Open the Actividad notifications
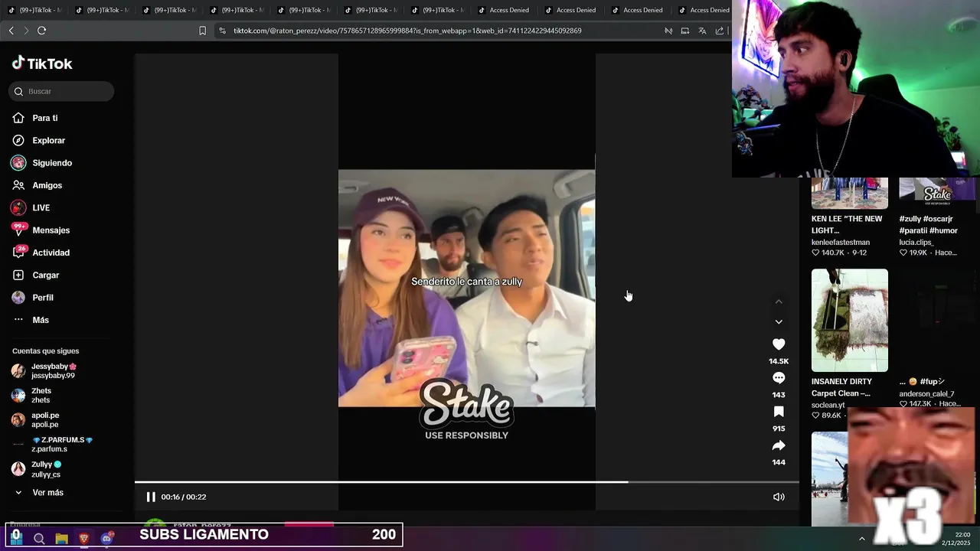Image resolution: width=980 pixels, height=551 pixels. tap(51, 253)
